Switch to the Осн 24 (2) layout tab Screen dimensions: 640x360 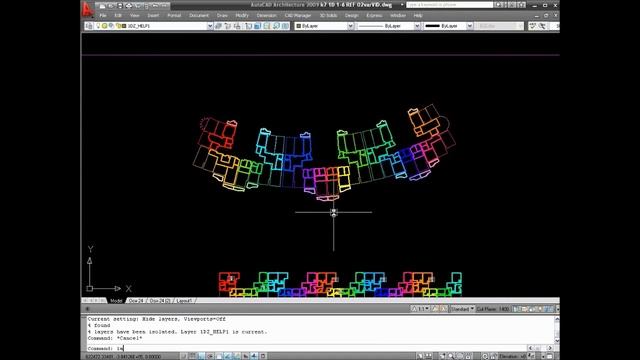tap(160, 301)
